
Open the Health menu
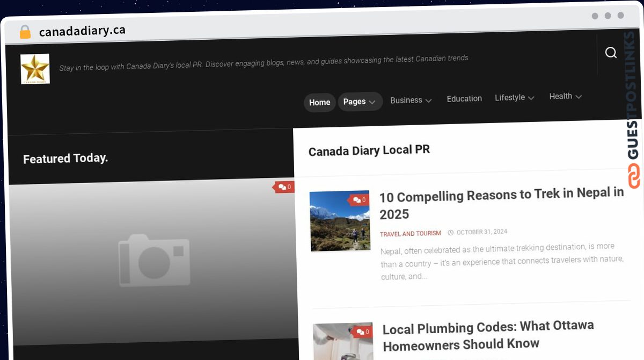(x=566, y=96)
